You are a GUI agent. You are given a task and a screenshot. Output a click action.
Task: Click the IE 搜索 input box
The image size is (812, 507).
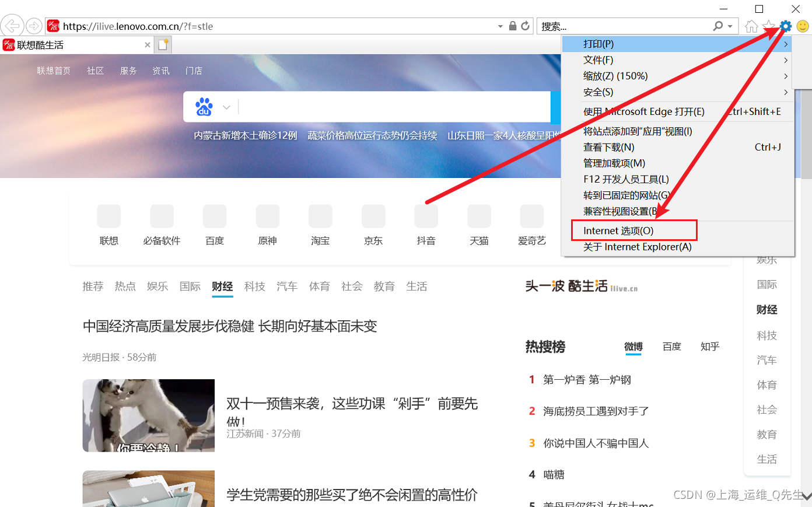coord(624,26)
